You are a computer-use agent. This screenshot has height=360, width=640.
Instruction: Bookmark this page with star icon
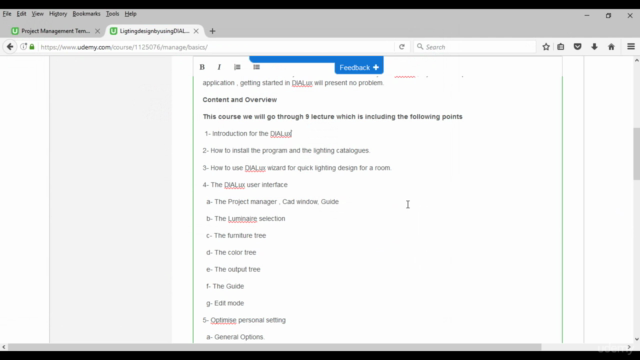(546, 47)
